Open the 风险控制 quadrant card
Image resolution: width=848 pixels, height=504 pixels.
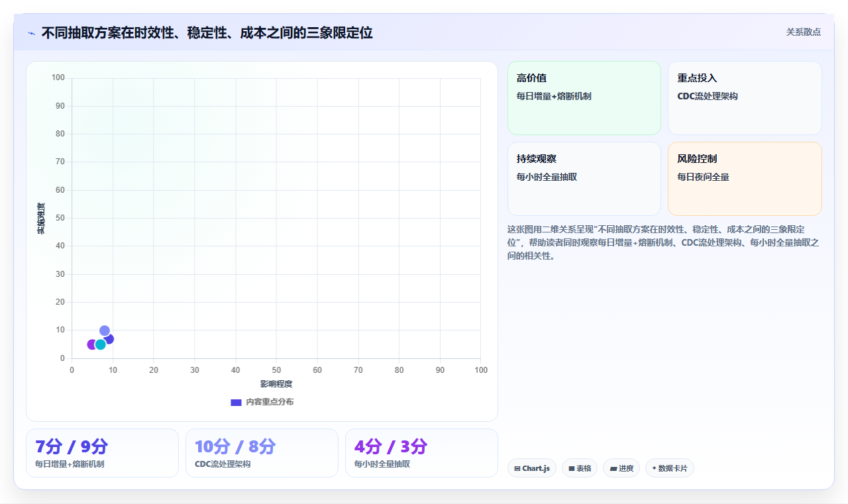[745, 179]
